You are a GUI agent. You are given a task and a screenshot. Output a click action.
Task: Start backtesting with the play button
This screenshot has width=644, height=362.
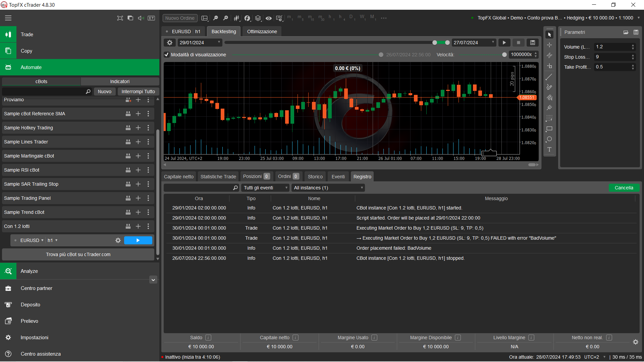coord(504,43)
